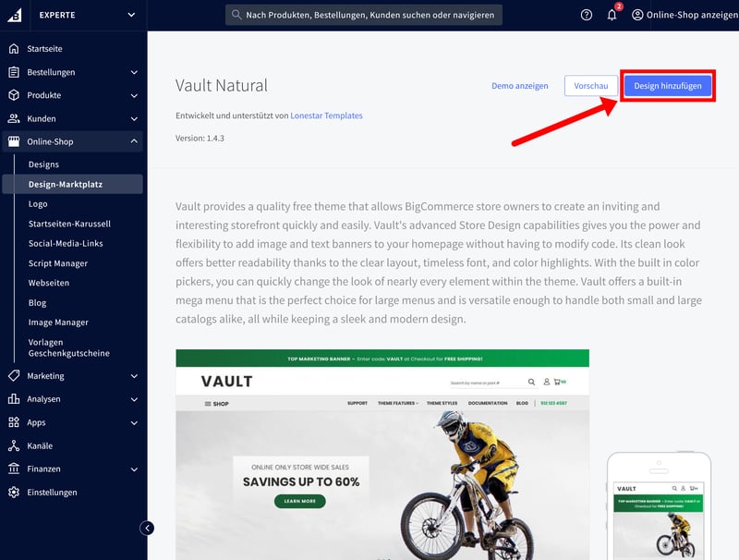
Task: Expand the Apps menu chevron
Action: click(134, 423)
